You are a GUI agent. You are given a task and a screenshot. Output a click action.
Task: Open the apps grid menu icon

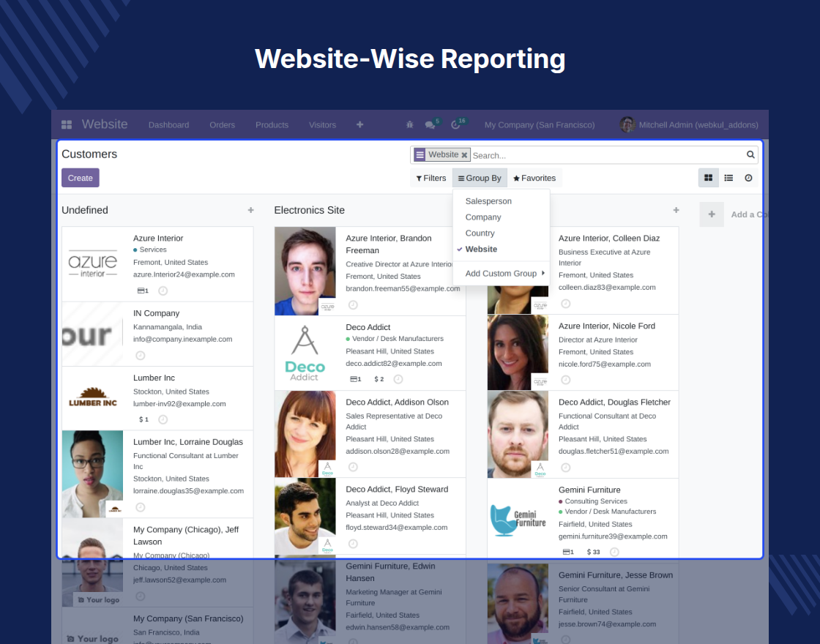click(x=67, y=124)
